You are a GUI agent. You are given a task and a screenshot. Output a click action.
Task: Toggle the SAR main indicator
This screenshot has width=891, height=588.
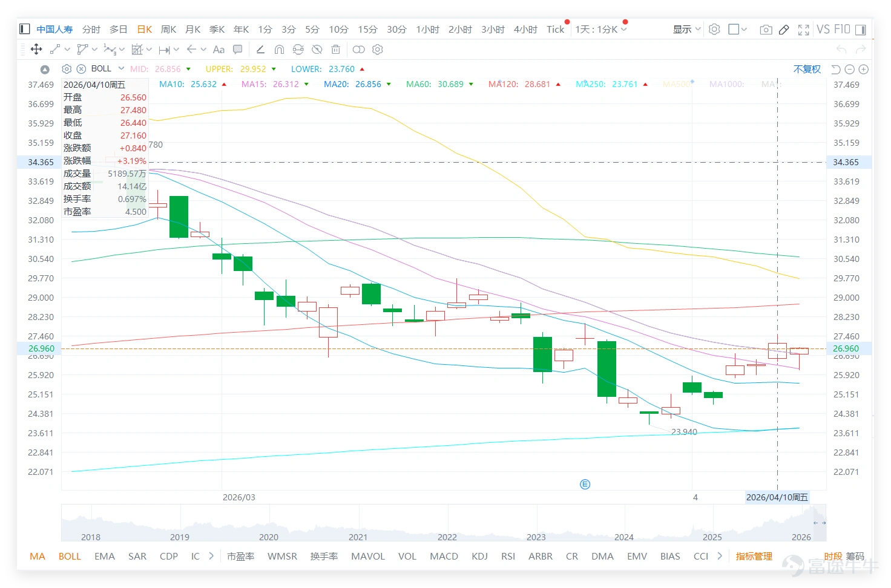(137, 556)
